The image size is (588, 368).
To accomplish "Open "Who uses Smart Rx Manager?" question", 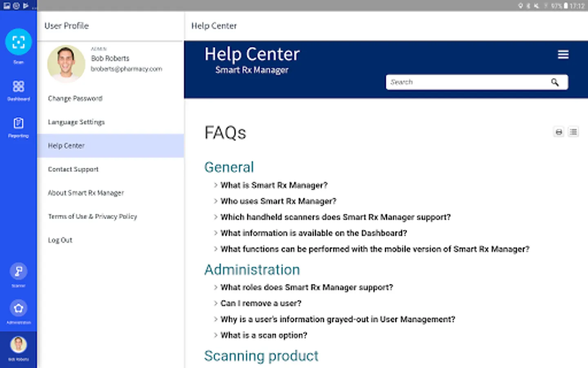I will coord(278,201).
